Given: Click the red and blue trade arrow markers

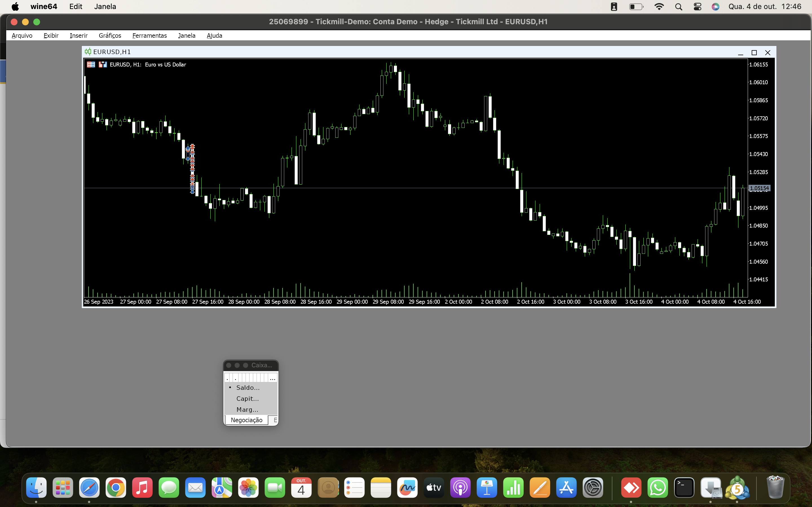Looking at the screenshot, I should click(x=192, y=168).
